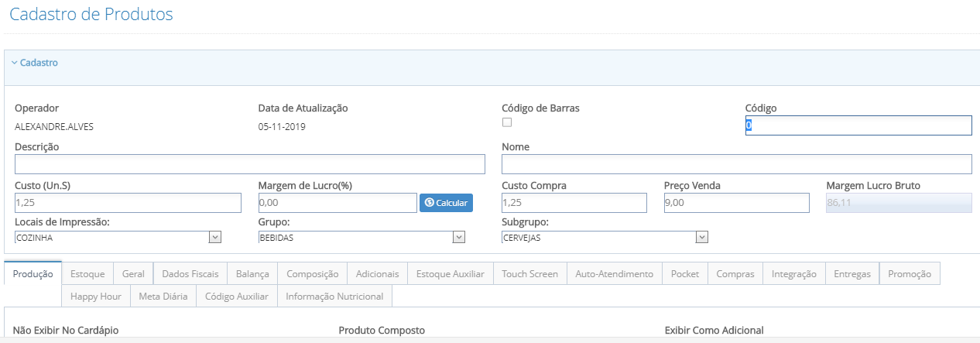
Task: Click the Calcular button
Action: (x=447, y=202)
